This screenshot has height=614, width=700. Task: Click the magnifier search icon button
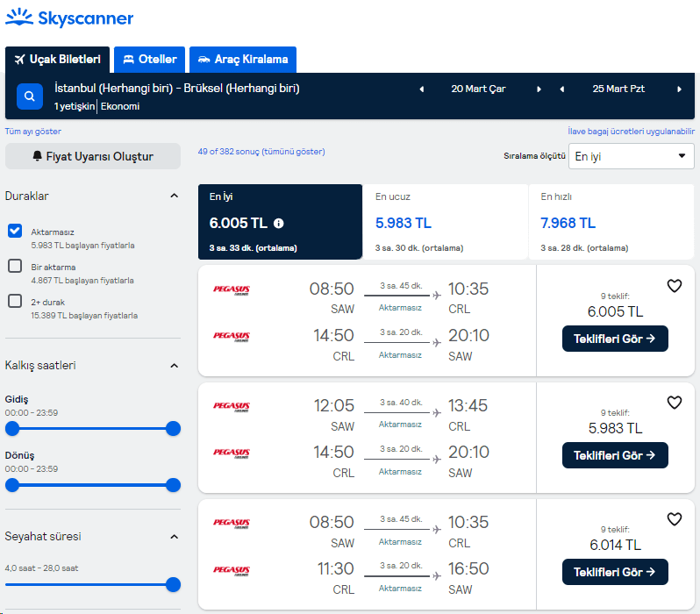click(x=30, y=96)
